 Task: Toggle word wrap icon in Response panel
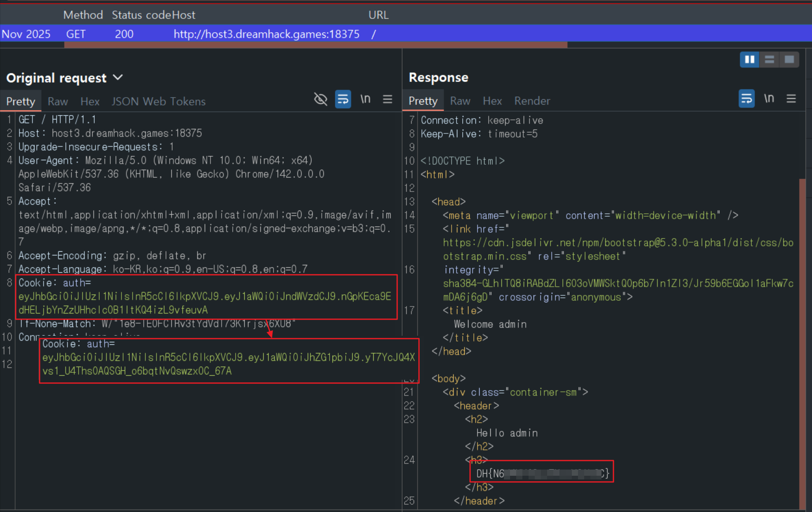tap(746, 99)
